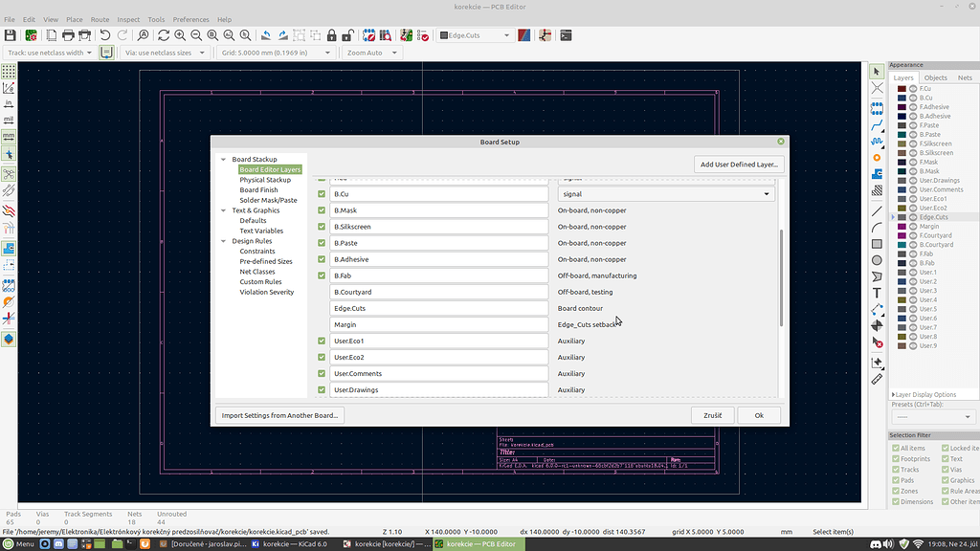980x551 pixels.
Task: Toggle the Footprints selection filter checkbox
Action: [x=896, y=458]
